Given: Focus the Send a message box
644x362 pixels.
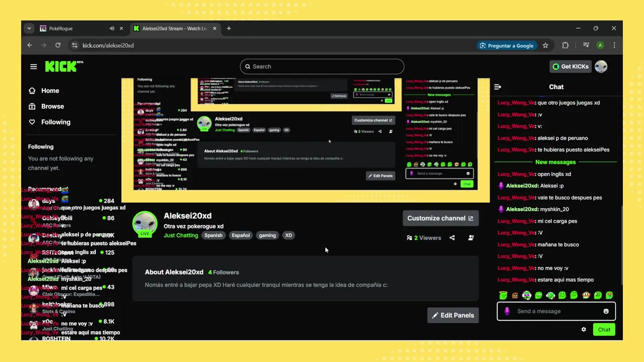Looking at the screenshot, I should pyautogui.click(x=556, y=311).
